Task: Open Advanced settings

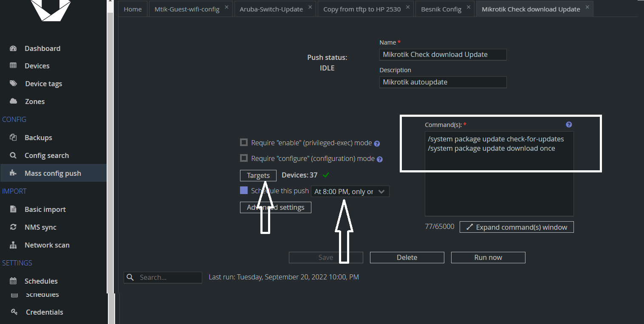Action: pyautogui.click(x=276, y=207)
